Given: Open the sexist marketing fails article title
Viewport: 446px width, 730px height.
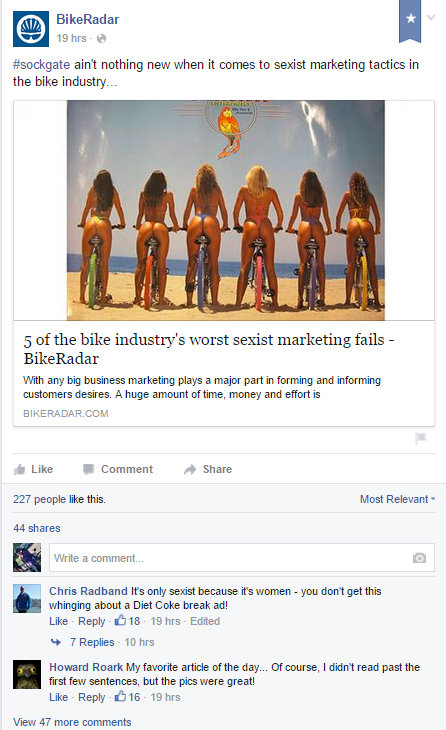Looking at the screenshot, I should pyautogui.click(x=209, y=349).
